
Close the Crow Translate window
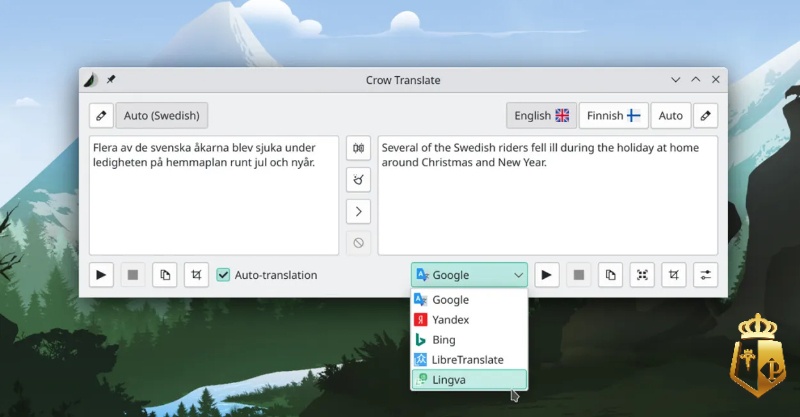(x=715, y=80)
